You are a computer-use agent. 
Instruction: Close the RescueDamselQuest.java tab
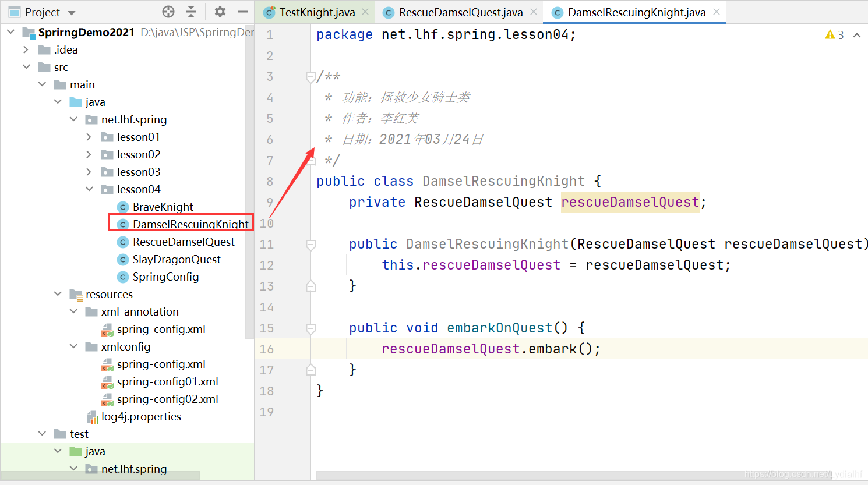534,12
